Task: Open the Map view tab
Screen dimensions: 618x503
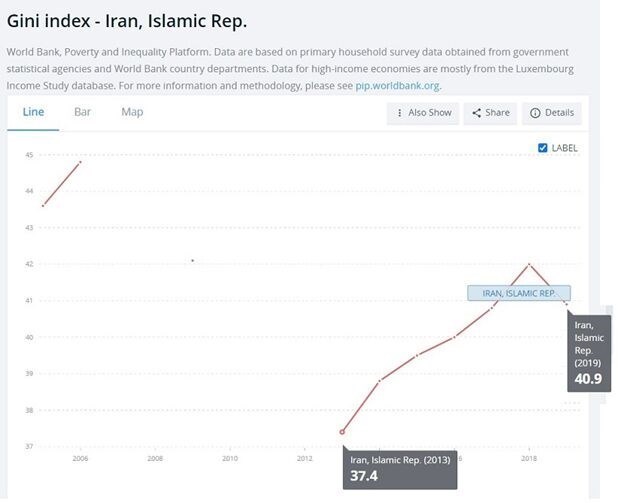Action: (132, 112)
